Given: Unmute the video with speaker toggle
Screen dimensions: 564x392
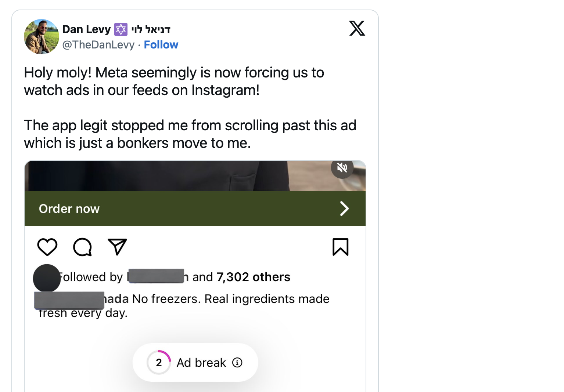Looking at the screenshot, I should [342, 168].
